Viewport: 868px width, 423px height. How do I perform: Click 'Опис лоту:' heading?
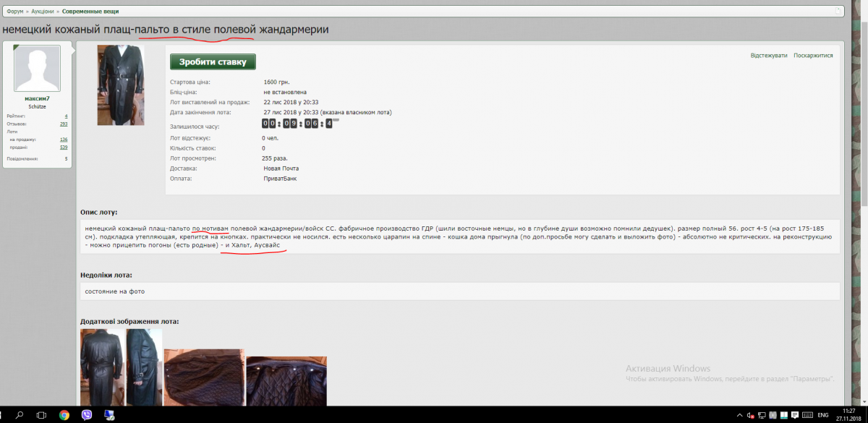pos(98,213)
